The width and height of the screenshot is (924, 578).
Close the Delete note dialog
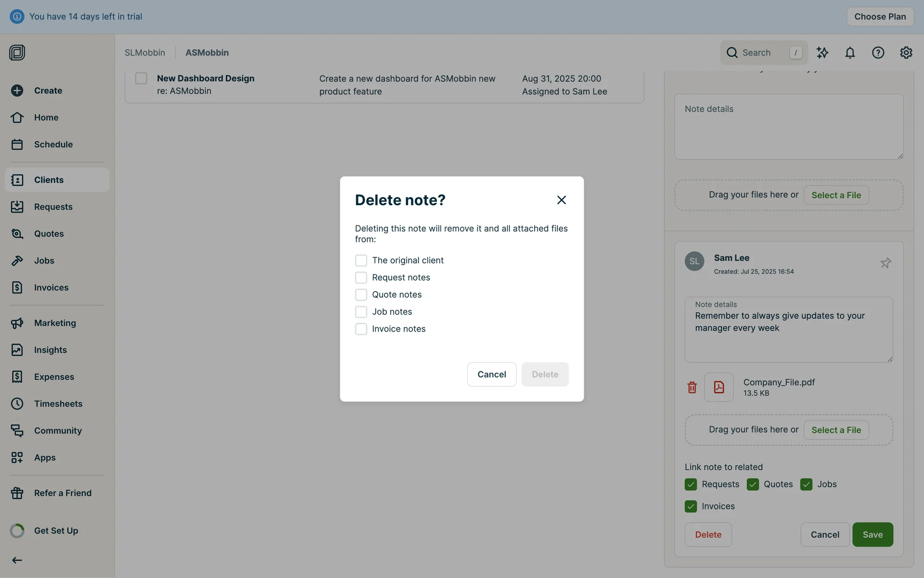(x=561, y=200)
